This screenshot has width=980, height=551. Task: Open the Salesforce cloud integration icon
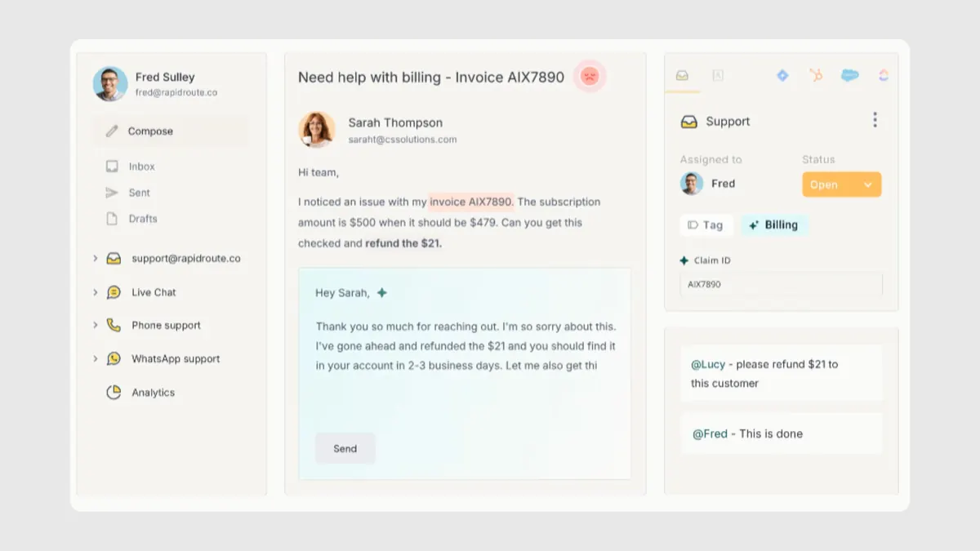(849, 75)
